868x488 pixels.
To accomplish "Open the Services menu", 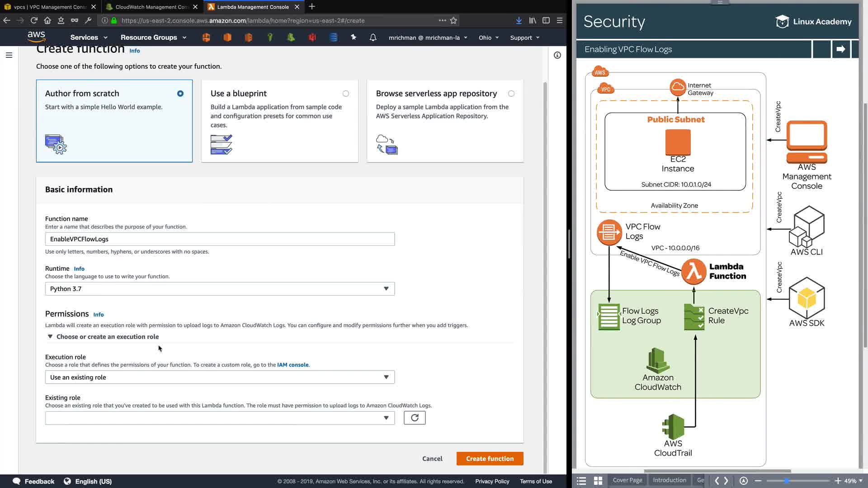I will pos(89,38).
